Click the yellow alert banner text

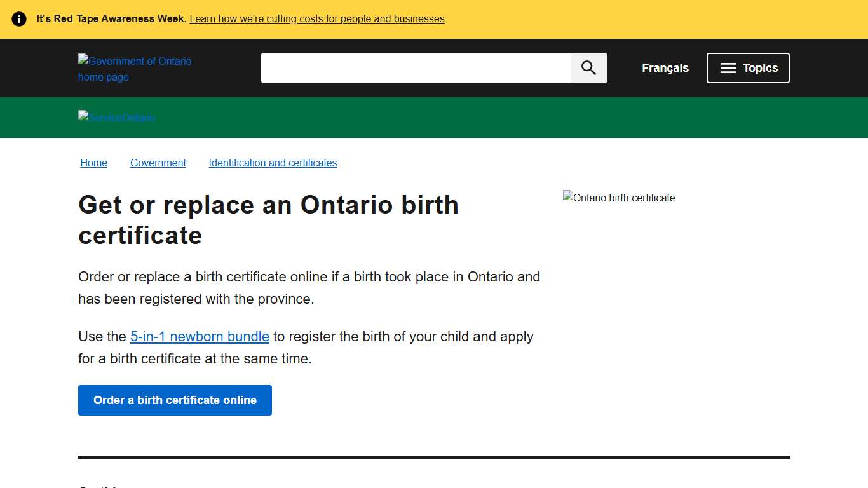[x=111, y=18]
